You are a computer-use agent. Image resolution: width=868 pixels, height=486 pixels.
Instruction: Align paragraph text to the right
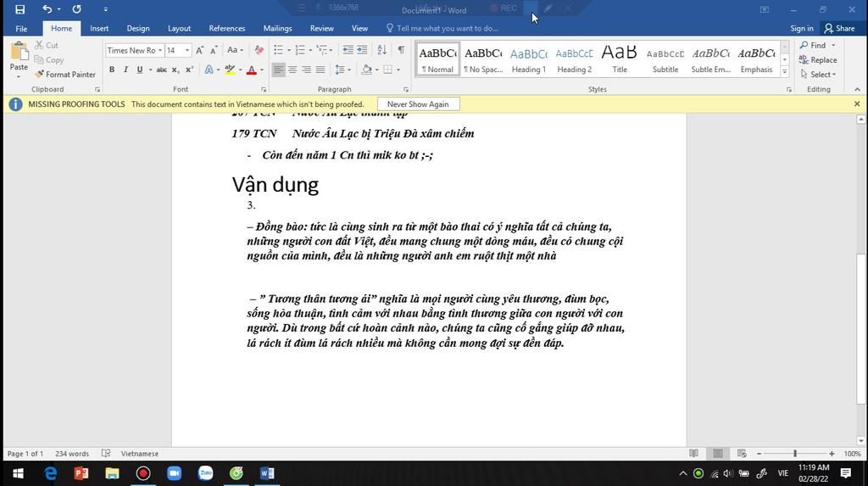306,70
